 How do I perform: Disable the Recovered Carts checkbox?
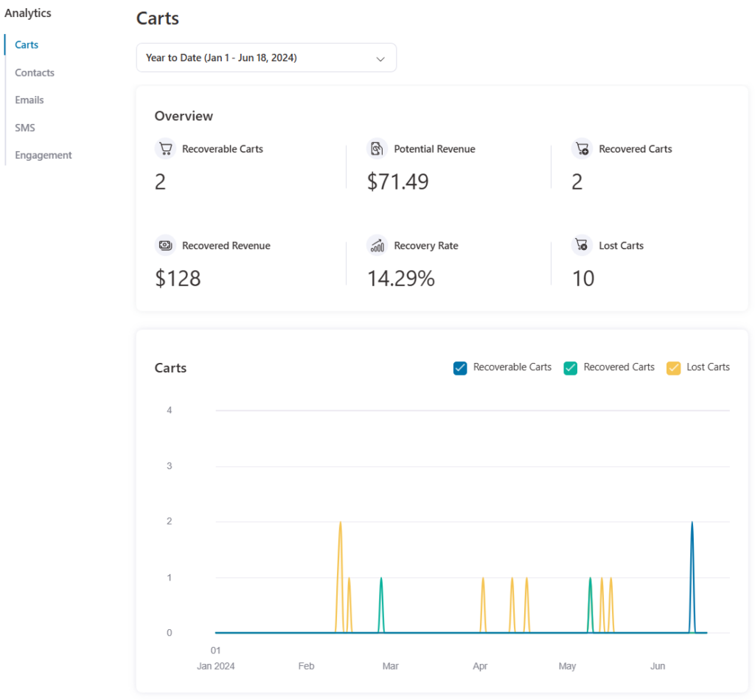coord(571,367)
